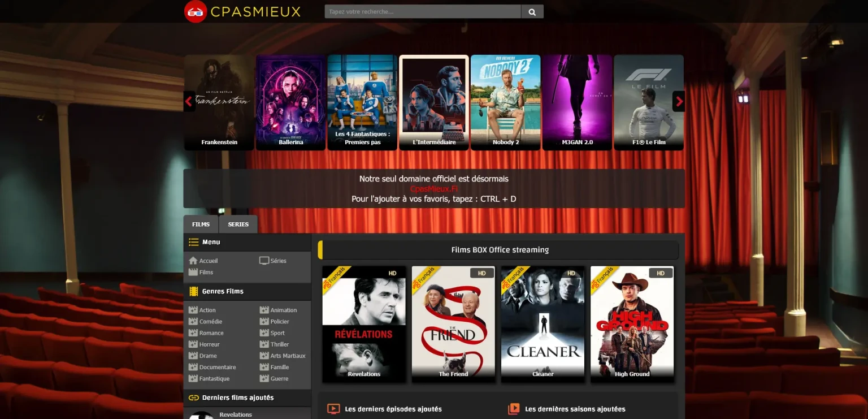Open the Frankenstein carousel poster
Viewport: 868px width, 419px height.
pos(219,102)
